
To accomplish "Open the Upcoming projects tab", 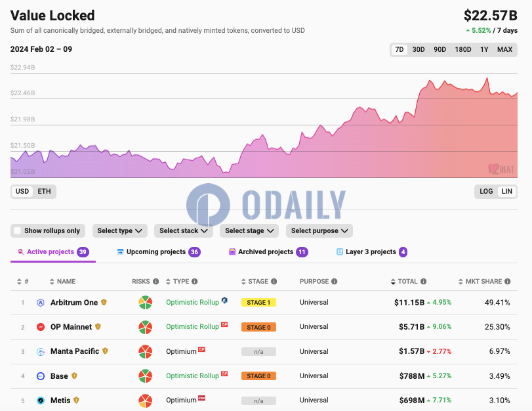I will point(159,252).
